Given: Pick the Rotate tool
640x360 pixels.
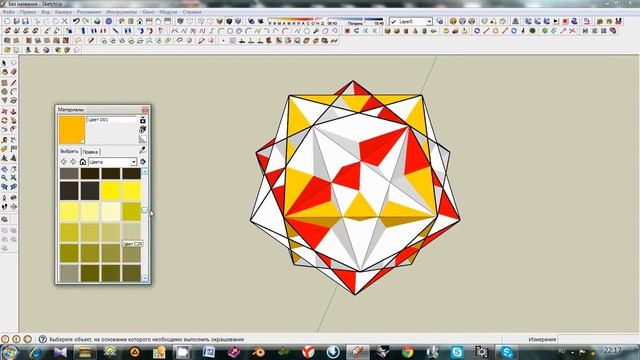Looking at the screenshot, I should pyautogui.click(x=4, y=120).
